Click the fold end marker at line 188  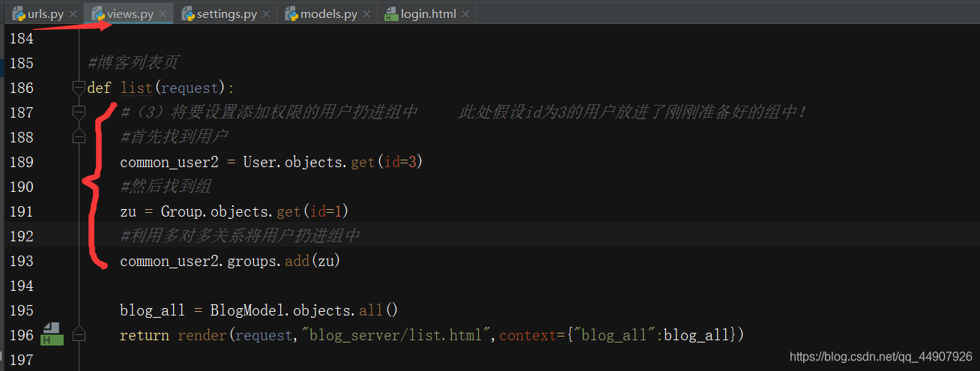click(79, 137)
